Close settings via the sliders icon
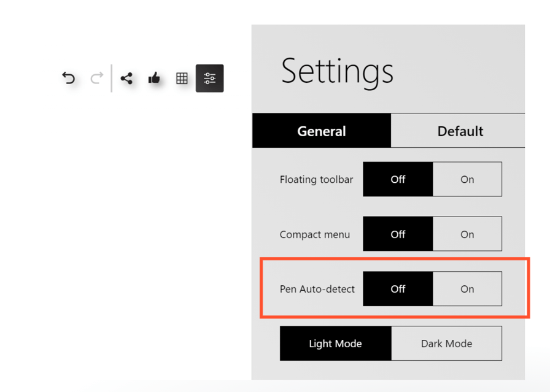 point(209,78)
